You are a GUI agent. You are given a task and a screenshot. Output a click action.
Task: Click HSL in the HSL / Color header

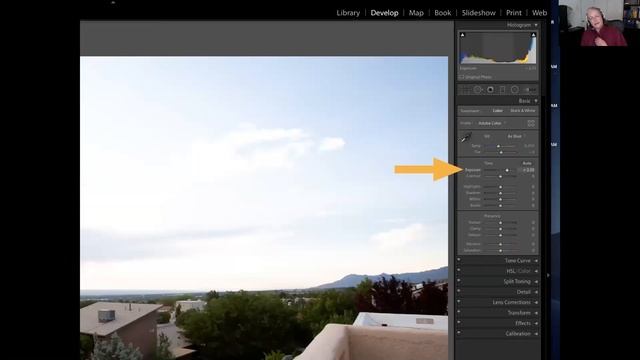(x=511, y=271)
